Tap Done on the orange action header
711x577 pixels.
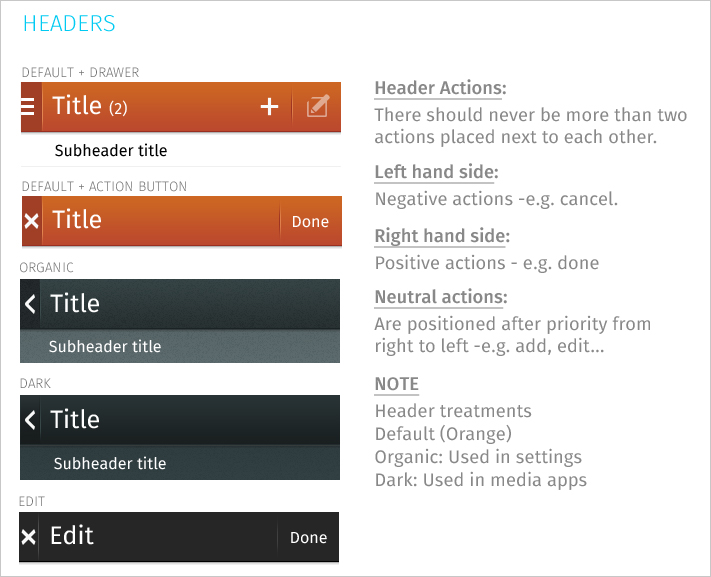(x=310, y=221)
